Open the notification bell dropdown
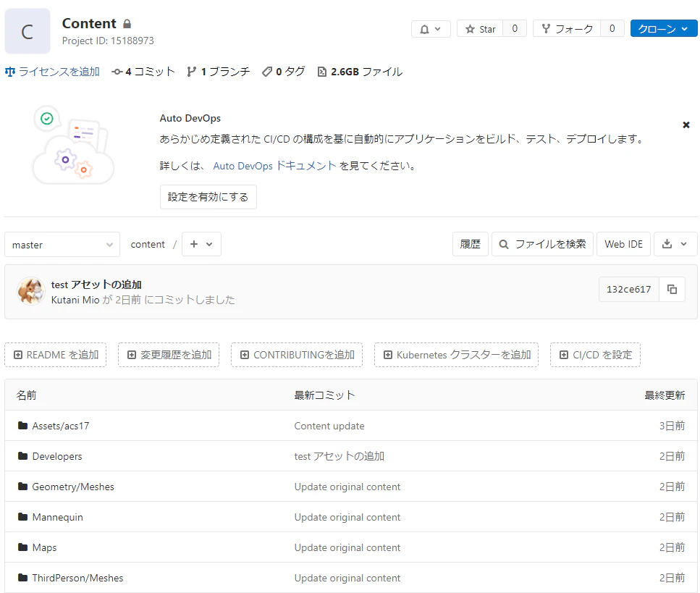Viewport: 700px width, 593px height. [431, 29]
